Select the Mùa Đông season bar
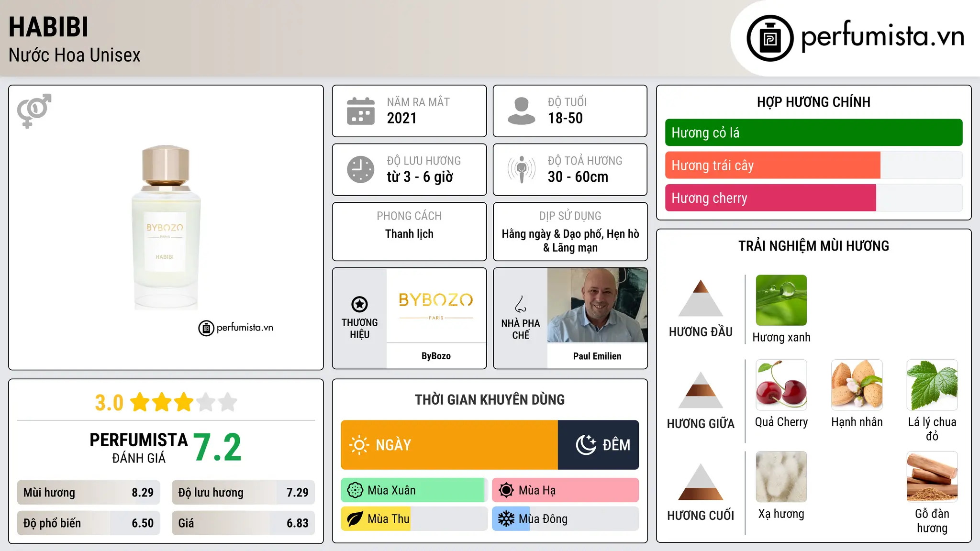This screenshot has height=551, width=980. (566, 519)
